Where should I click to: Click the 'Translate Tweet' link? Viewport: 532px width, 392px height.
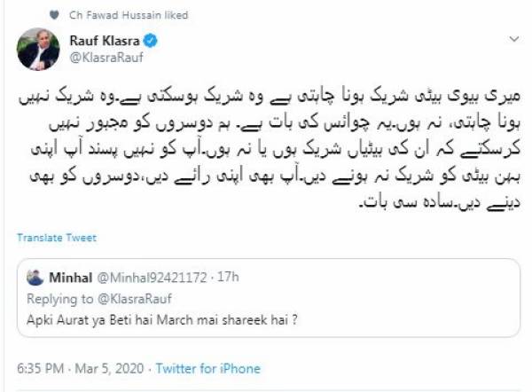(56, 238)
